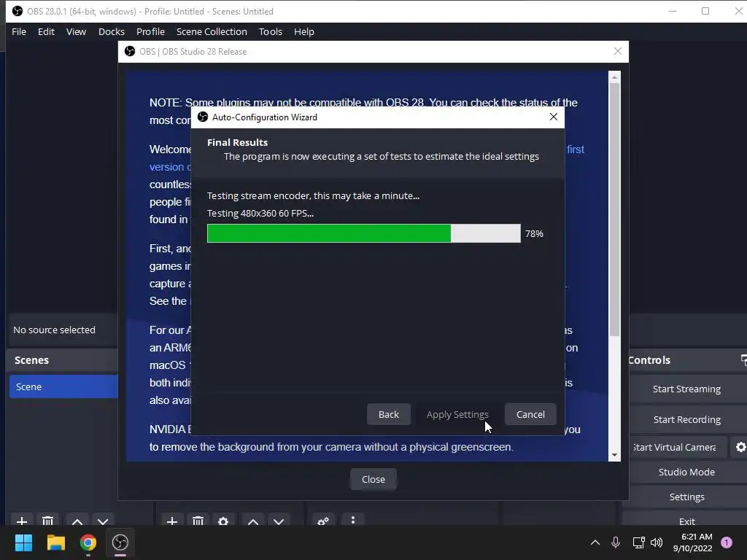Image resolution: width=747 pixels, height=560 pixels.
Task: Click release notes scroll up arrow
Action: click(614, 77)
